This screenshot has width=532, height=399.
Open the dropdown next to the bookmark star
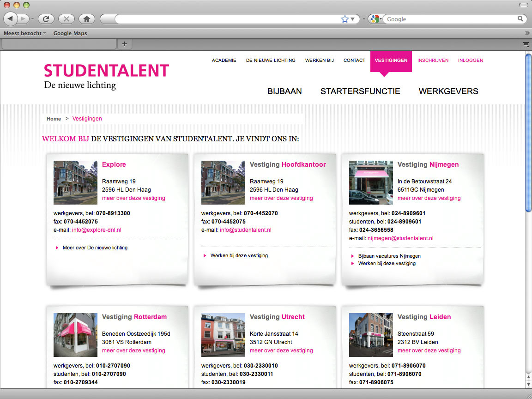tap(352, 18)
